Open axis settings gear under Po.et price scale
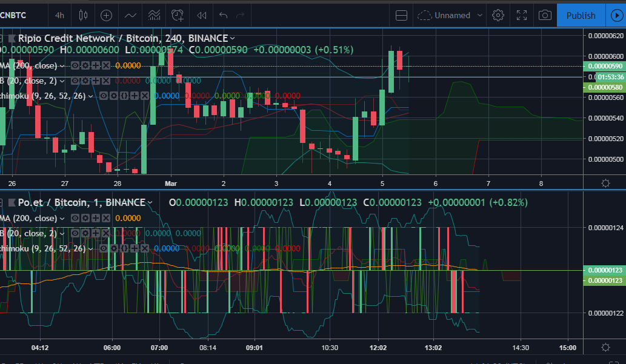This screenshot has height=364, width=626. click(x=605, y=347)
